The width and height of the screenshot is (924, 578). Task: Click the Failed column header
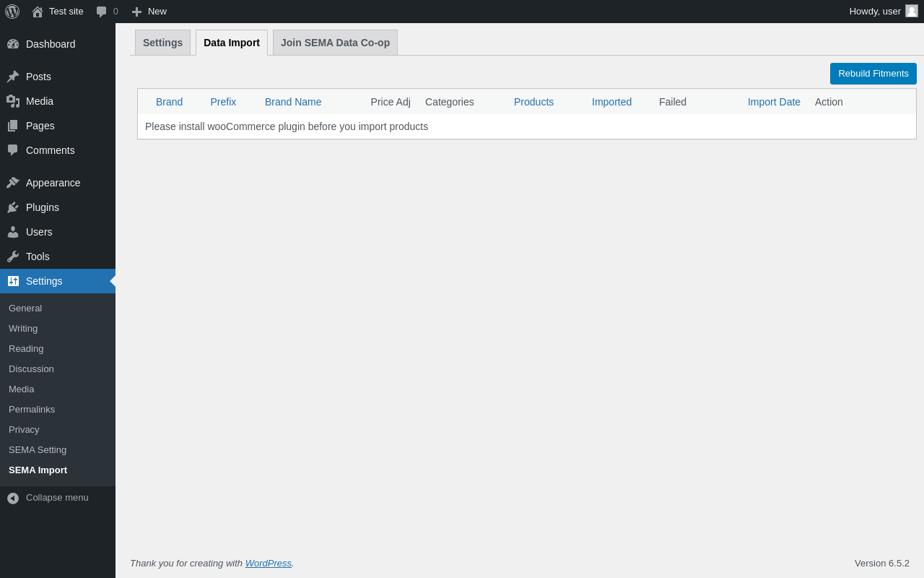[x=673, y=102]
